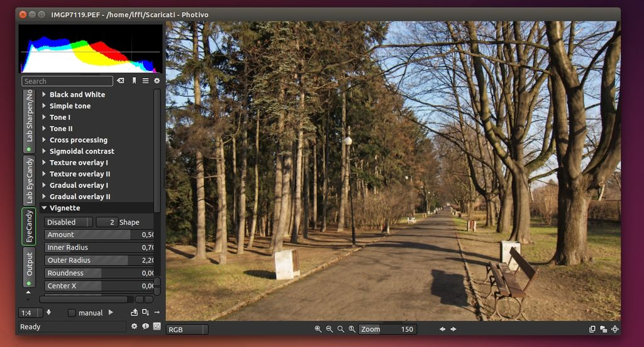Open the 1:4 pipe size dropdown

click(30, 313)
